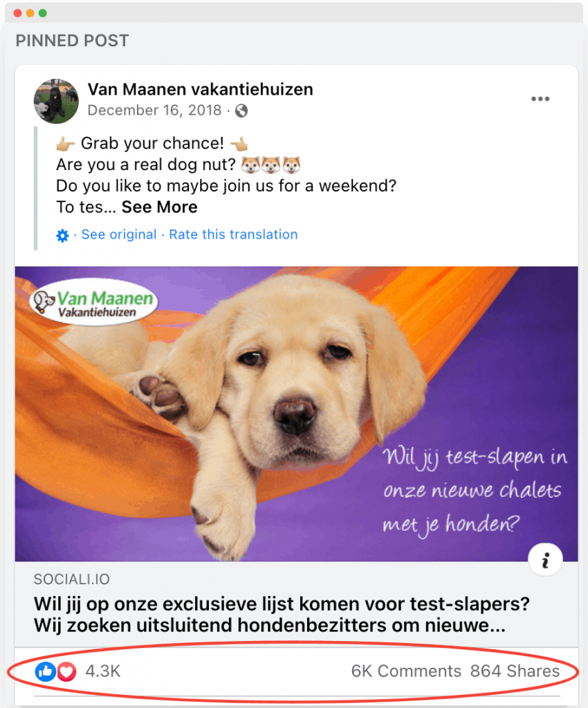Open the 6K Comments list
The image size is (588, 708).
[406, 671]
